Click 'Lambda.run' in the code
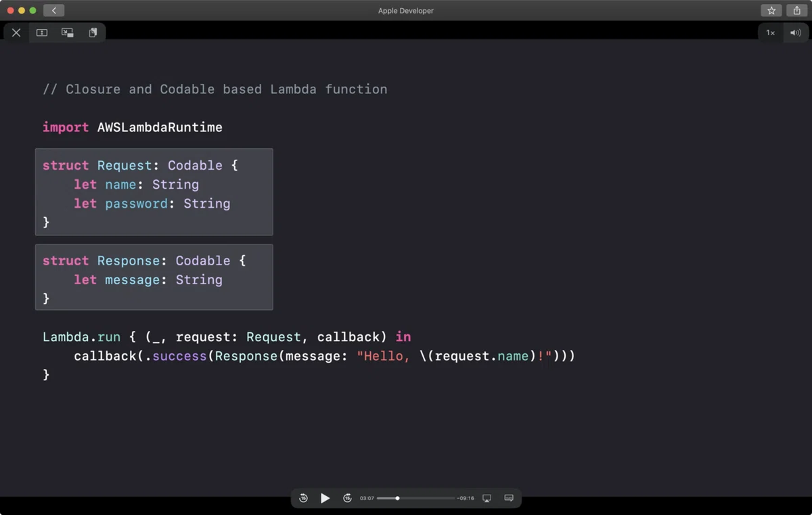 click(x=82, y=337)
